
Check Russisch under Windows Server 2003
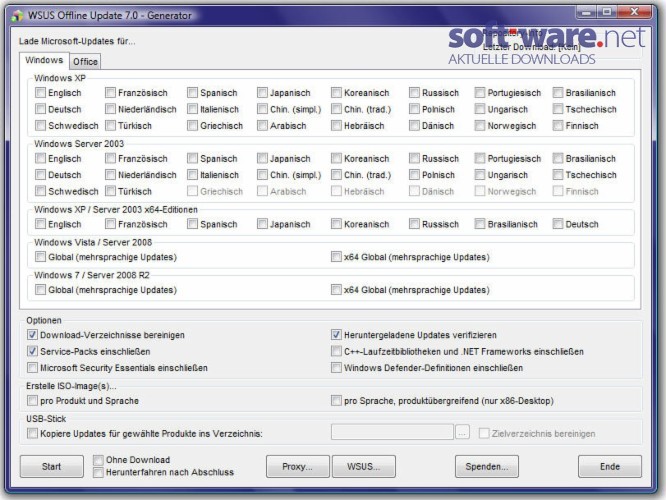[415, 158]
